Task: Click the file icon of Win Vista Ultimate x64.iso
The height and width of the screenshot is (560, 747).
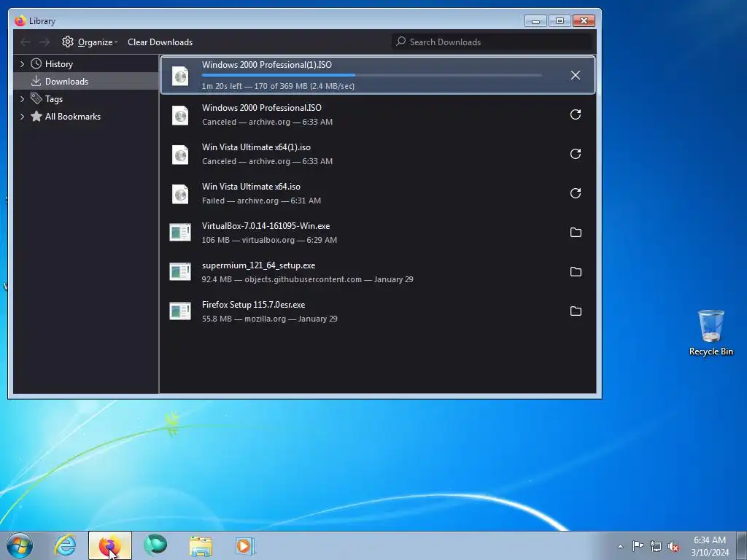Action: pyautogui.click(x=180, y=194)
